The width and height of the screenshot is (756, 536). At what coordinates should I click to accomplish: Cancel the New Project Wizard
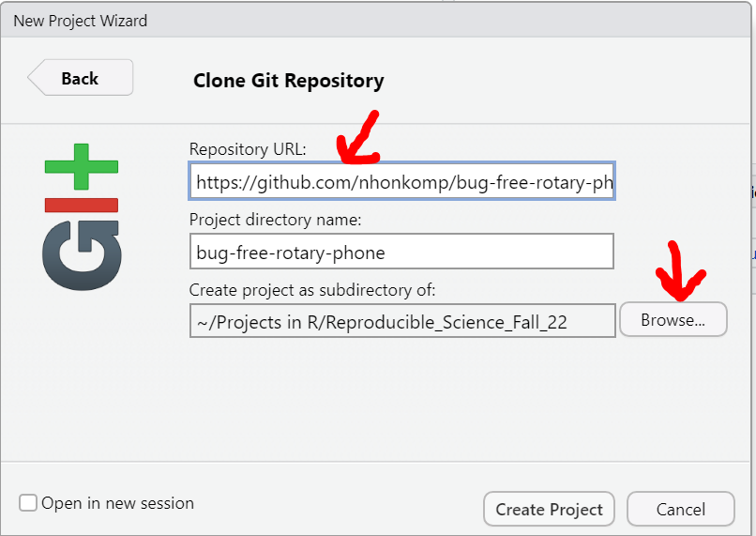pyautogui.click(x=681, y=509)
